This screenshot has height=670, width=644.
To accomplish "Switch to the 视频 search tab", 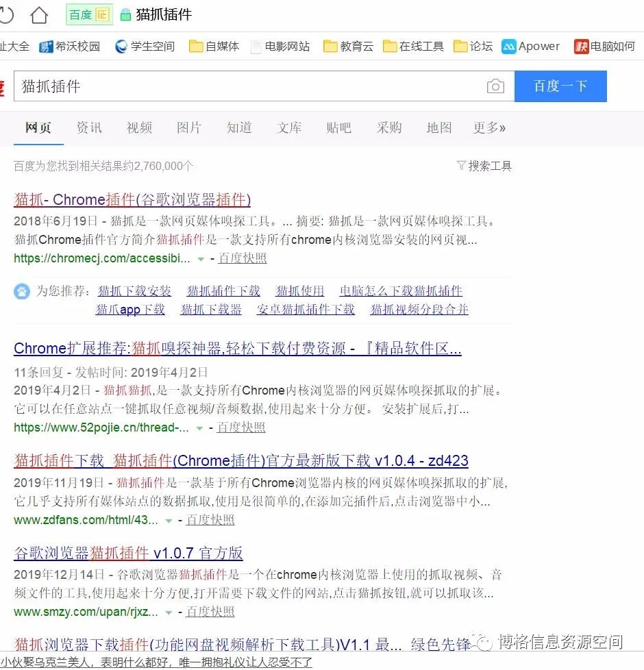I will pyautogui.click(x=139, y=128).
